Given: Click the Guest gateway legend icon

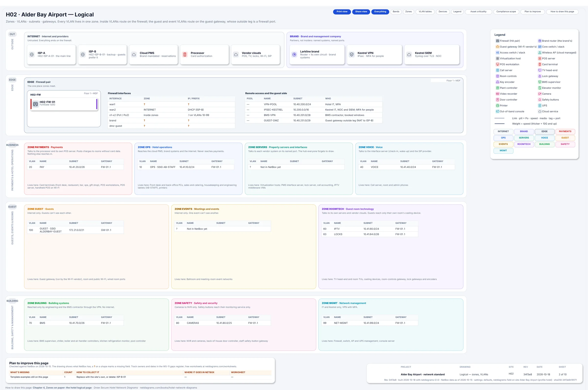Looking at the screenshot, I should point(497,47).
